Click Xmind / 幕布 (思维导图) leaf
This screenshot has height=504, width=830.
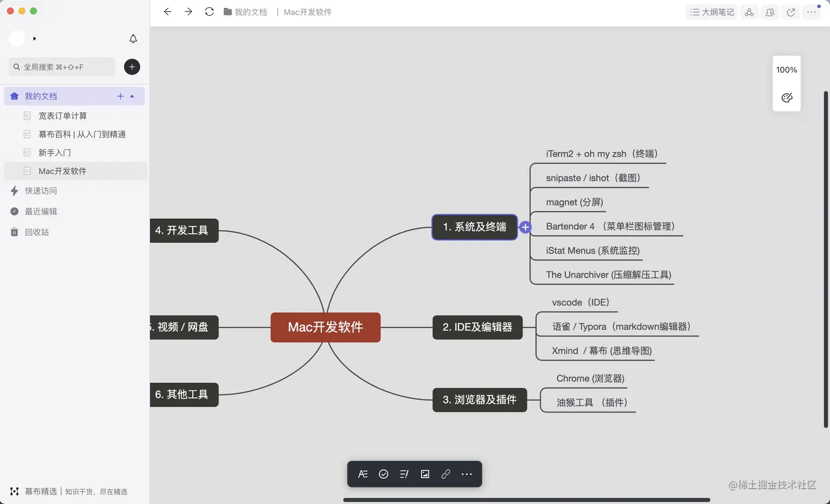pos(602,351)
